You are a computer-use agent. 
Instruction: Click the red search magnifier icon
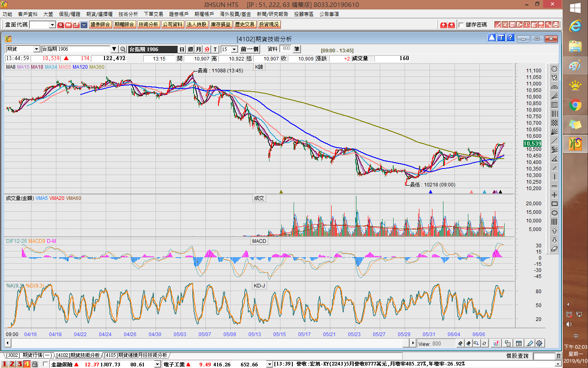pyautogui.click(x=61, y=25)
